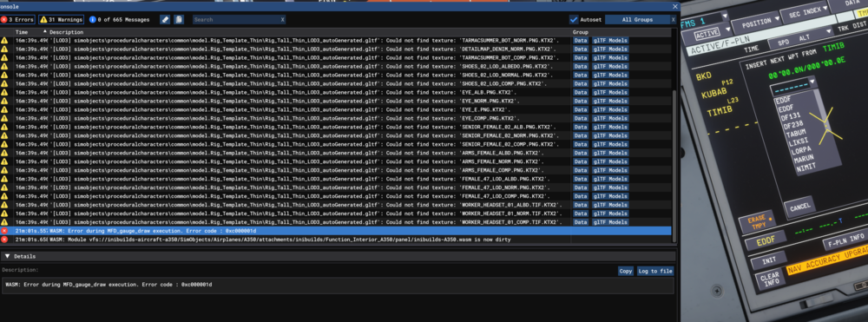Select the BKD waypoint in flight plan
This screenshot has height=322, width=868.
pyautogui.click(x=704, y=76)
